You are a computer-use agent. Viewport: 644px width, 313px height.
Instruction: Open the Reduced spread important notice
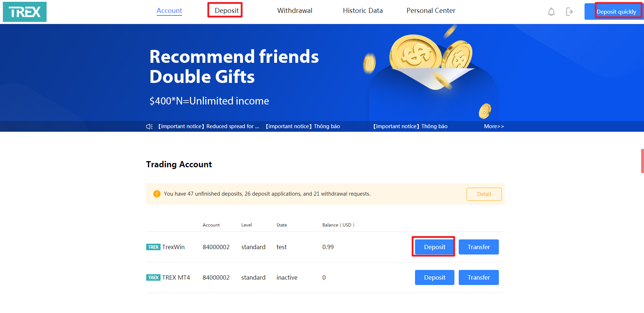click(x=209, y=126)
